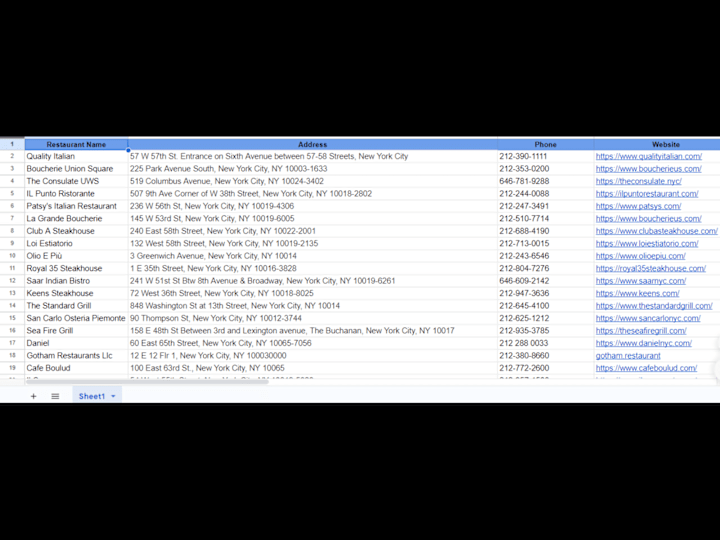Add a new sheet with plus icon
The height and width of the screenshot is (540, 720).
tap(34, 396)
